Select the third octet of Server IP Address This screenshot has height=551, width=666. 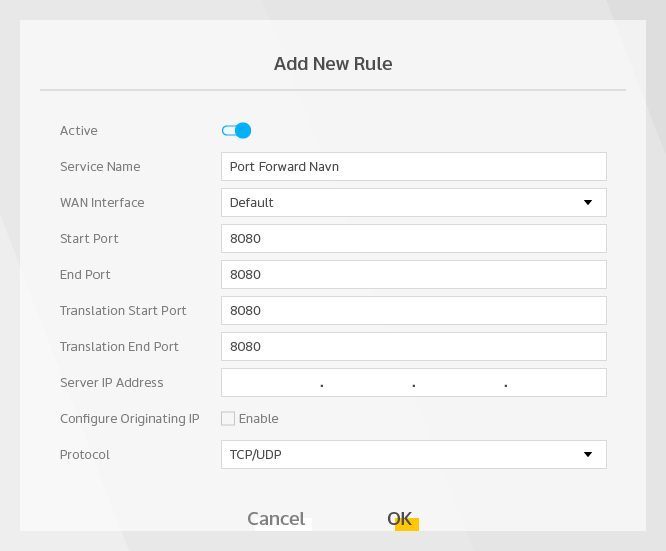(x=459, y=383)
